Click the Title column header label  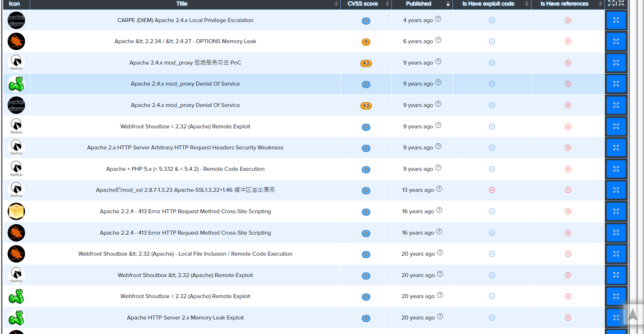[182, 4]
